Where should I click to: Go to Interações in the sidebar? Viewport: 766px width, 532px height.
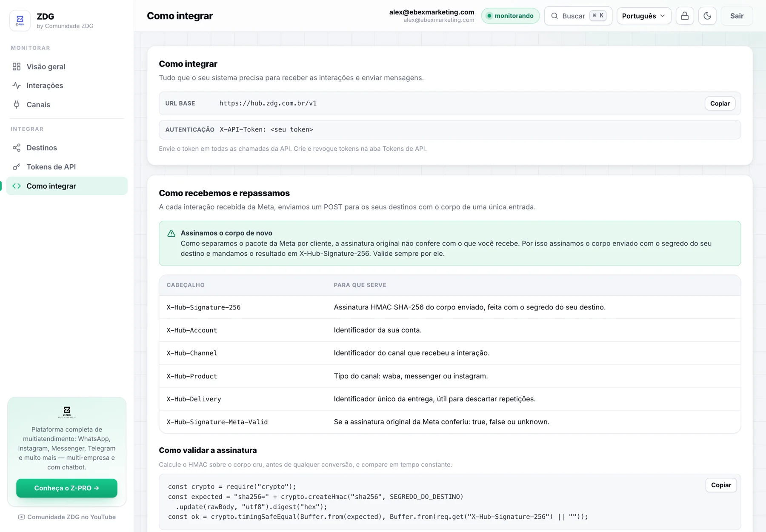coord(67,86)
